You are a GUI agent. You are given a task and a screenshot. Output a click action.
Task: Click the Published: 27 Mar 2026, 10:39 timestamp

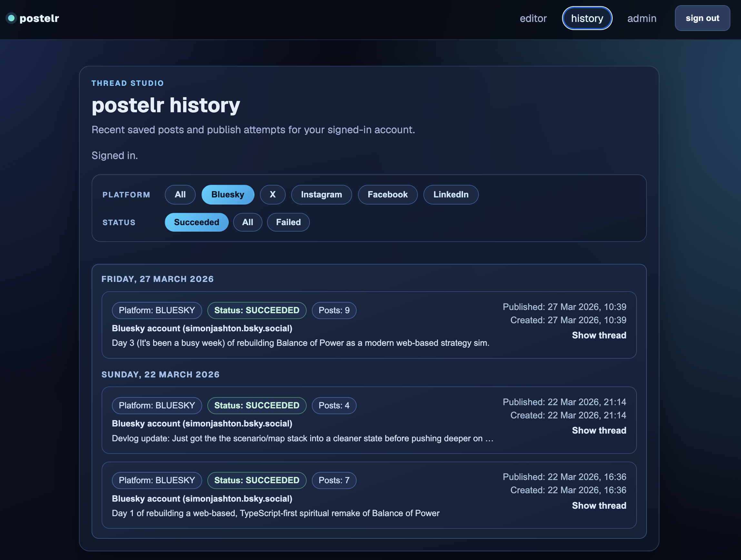click(x=565, y=307)
